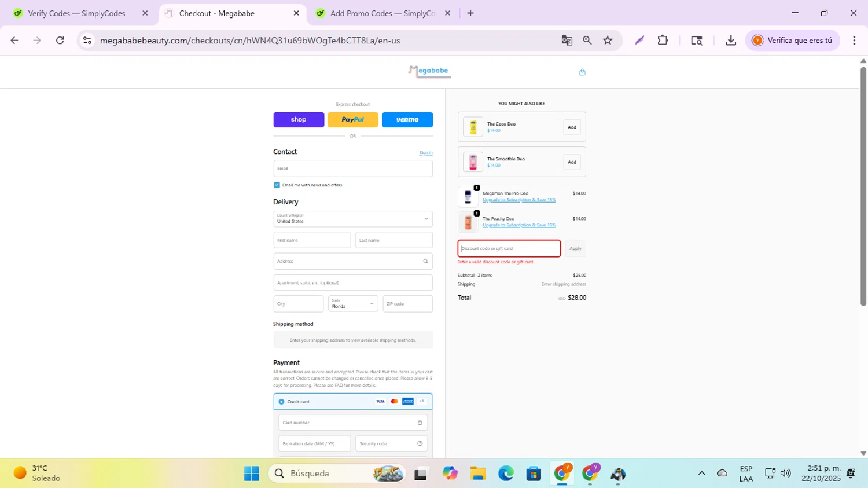Show hidden system tray icons
This screenshot has width=868, height=488.
point(701,474)
